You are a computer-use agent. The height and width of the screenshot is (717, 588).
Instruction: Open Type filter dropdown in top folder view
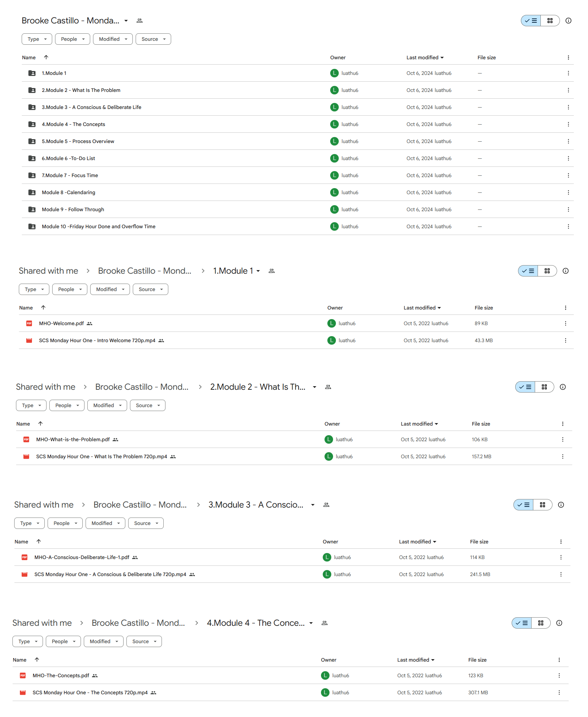[x=37, y=39]
